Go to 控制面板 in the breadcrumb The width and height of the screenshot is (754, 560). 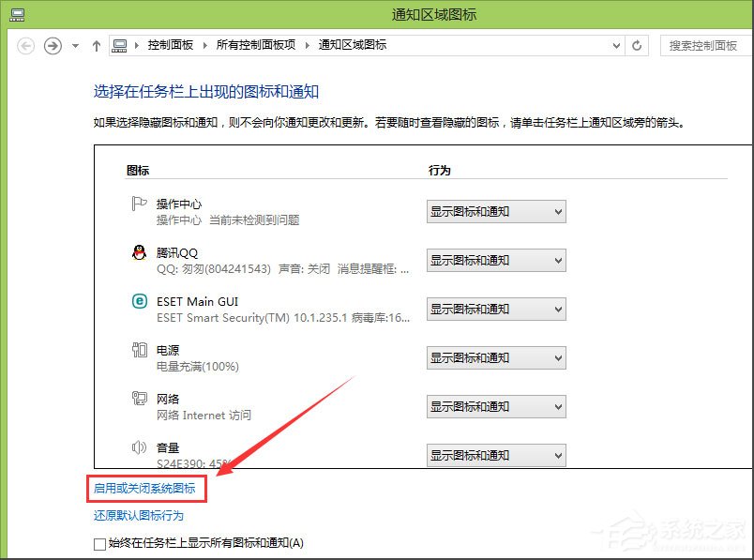(172, 45)
